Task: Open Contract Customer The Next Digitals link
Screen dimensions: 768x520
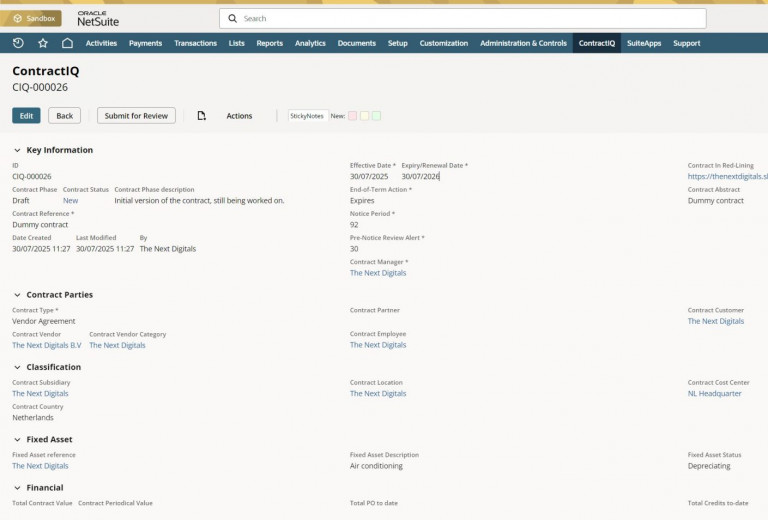Action: 716,321
